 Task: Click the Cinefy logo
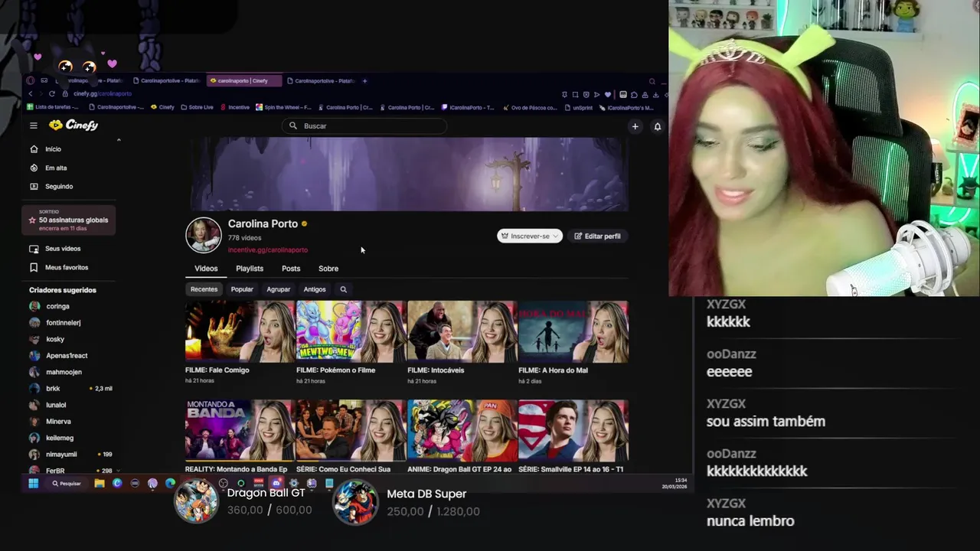tap(73, 125)
